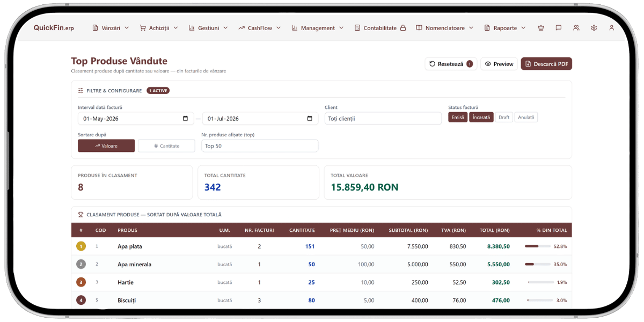
Task: Open the chat messages icon
Action: (559, 28)
